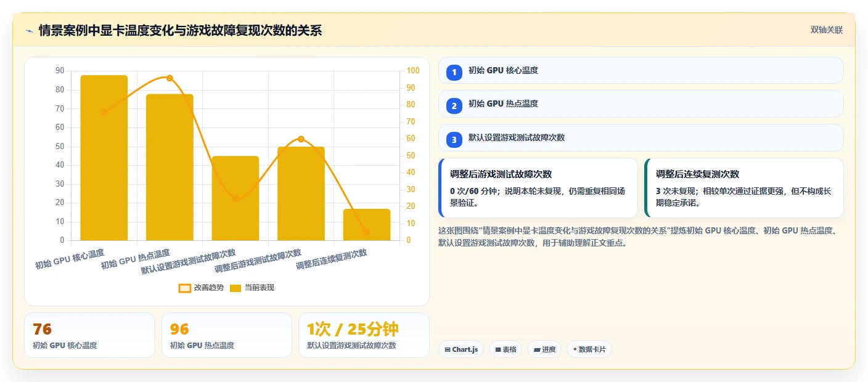The image size is (868, 382).
Task: Click the right axis value 100
Action: [413, 71]
